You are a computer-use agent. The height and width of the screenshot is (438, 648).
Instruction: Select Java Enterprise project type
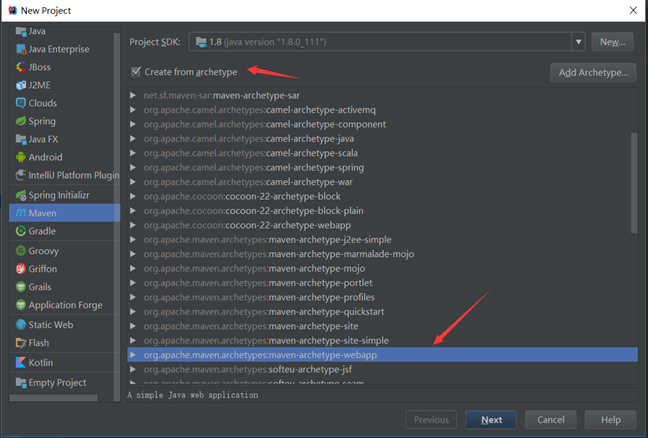tap(59, 49)
